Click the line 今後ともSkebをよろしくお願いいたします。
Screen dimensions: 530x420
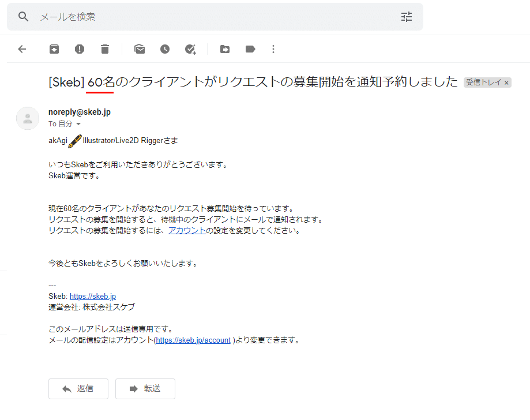click(124, 264)
